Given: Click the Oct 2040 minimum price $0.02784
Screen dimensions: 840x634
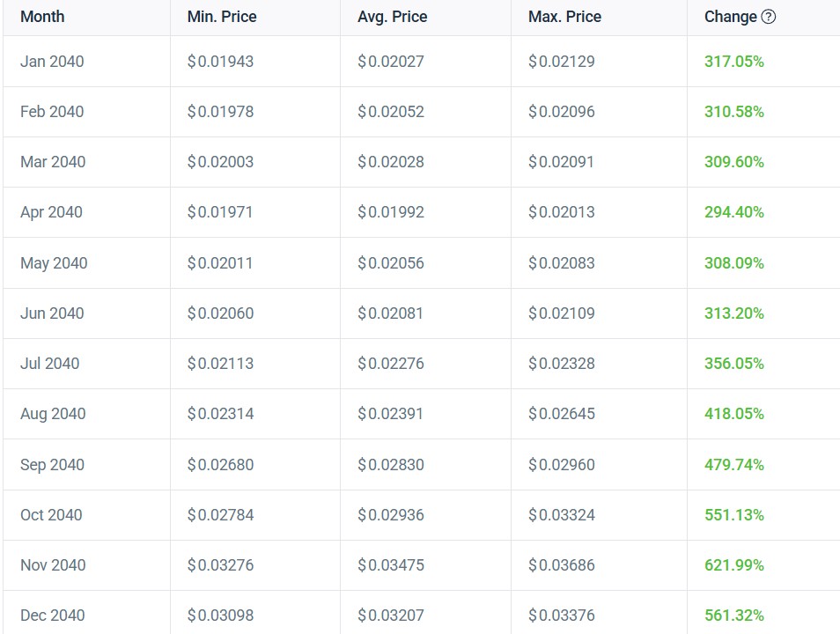Looking at the screenshot, I should point(220,515).
